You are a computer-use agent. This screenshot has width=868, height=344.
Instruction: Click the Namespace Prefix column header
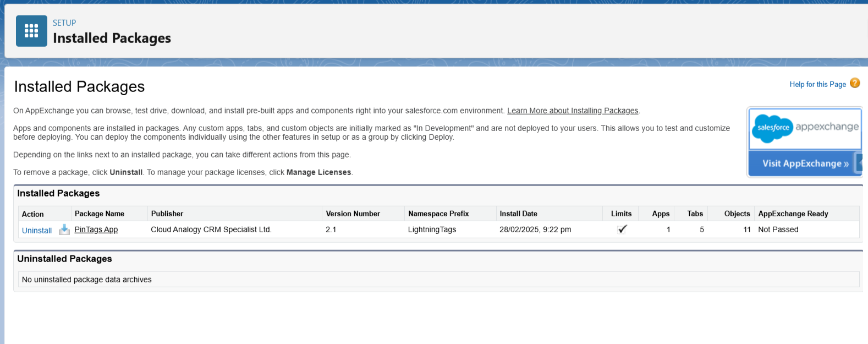point(438,214)
